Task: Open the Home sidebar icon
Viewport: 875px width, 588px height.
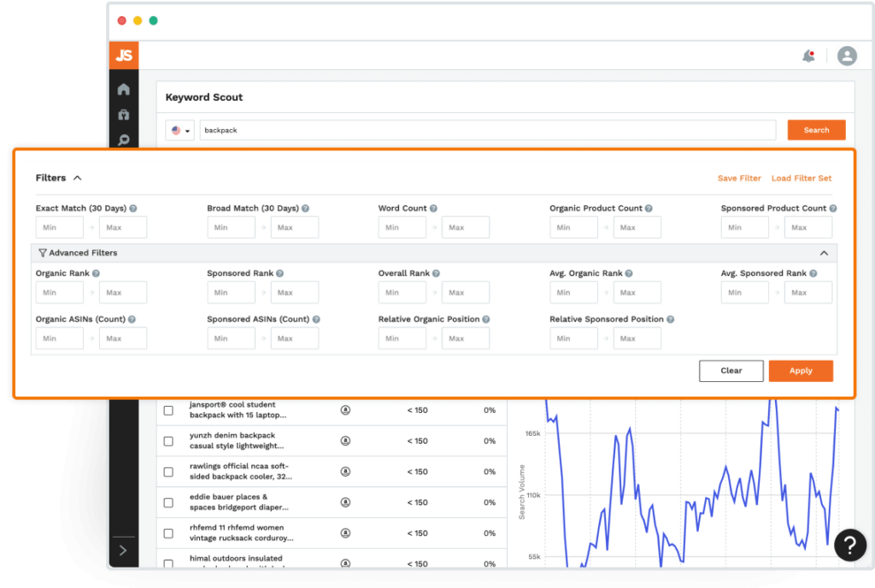Action: (124, 89)
